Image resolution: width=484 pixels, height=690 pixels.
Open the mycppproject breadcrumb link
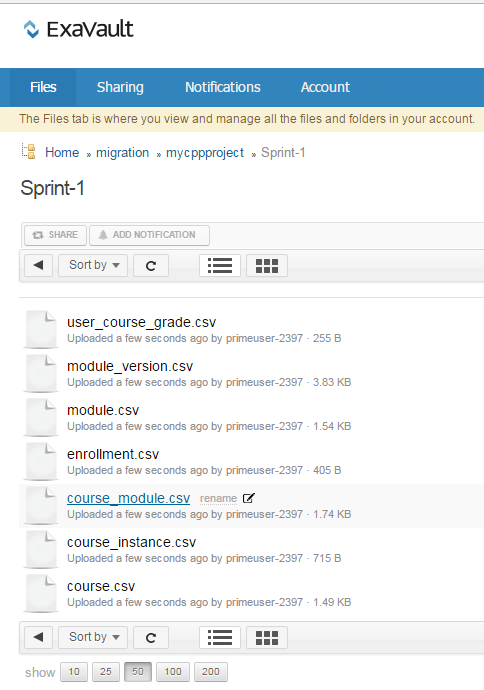205,153
